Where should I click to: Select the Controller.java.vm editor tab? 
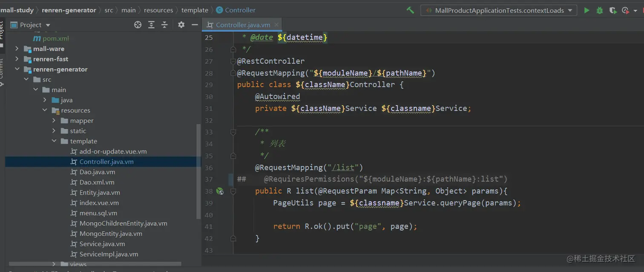[x=242, y=25]
